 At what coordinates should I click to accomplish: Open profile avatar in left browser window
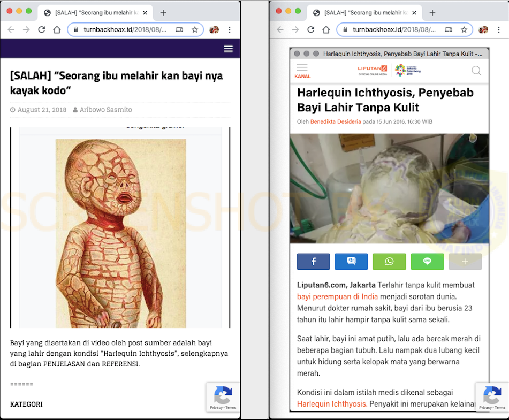(214, 30)
